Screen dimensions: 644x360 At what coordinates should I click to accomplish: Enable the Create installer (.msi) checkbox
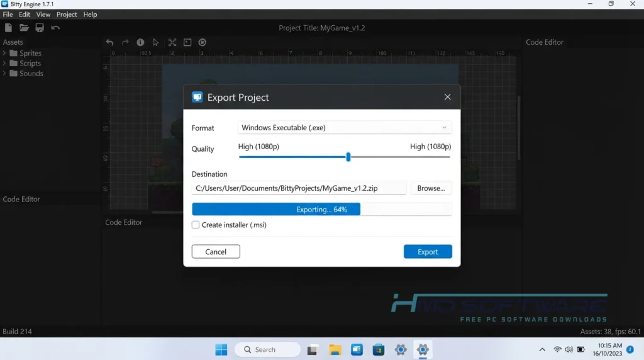coord(196,225)
